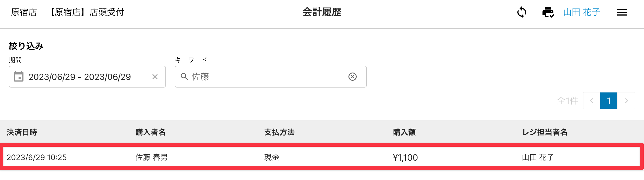Open the printer status icon

(548, 13)
